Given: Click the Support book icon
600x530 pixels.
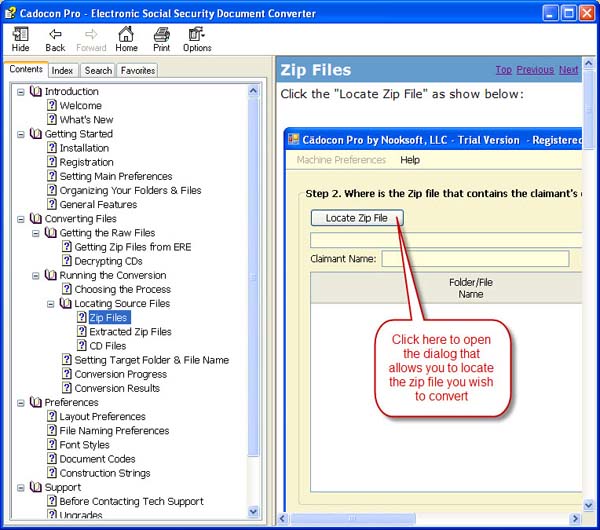Looking at the screenshot, I should pos(36,488).
